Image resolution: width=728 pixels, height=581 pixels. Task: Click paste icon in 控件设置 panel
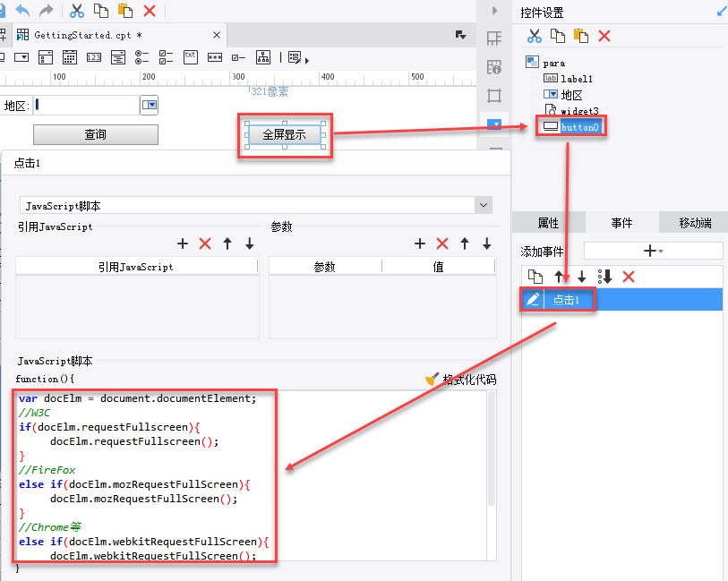tap(581, 36)
